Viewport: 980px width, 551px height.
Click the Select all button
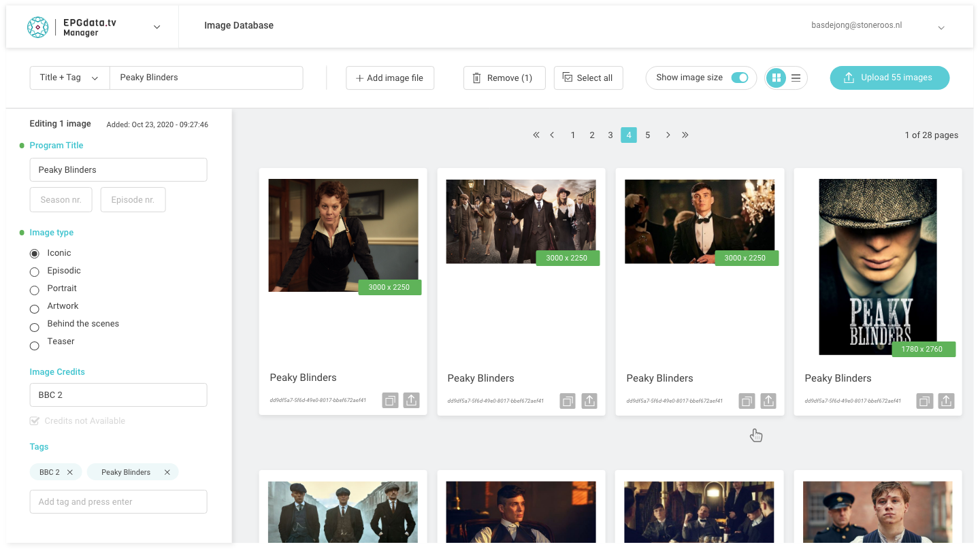(x=588, y=78)
